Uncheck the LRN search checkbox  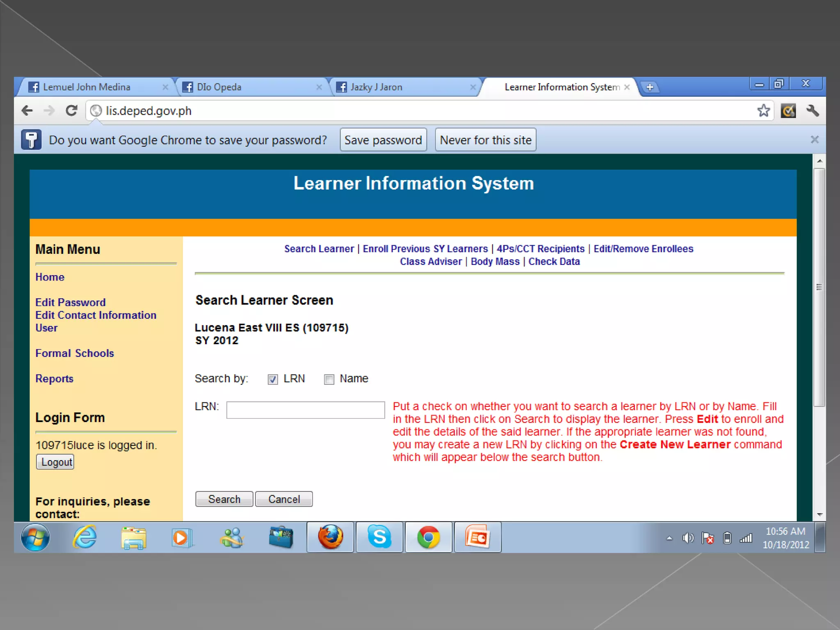272,379
